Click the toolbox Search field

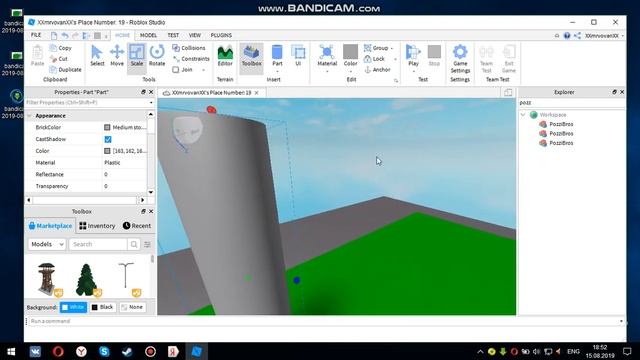pyautogui.click(x=98, y=244)
